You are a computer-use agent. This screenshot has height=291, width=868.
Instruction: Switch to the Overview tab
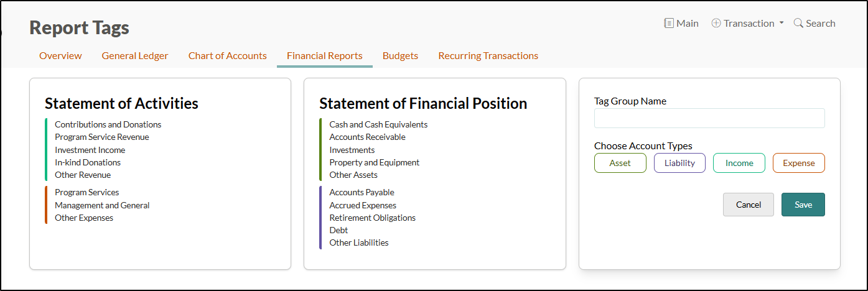[60, 56]
